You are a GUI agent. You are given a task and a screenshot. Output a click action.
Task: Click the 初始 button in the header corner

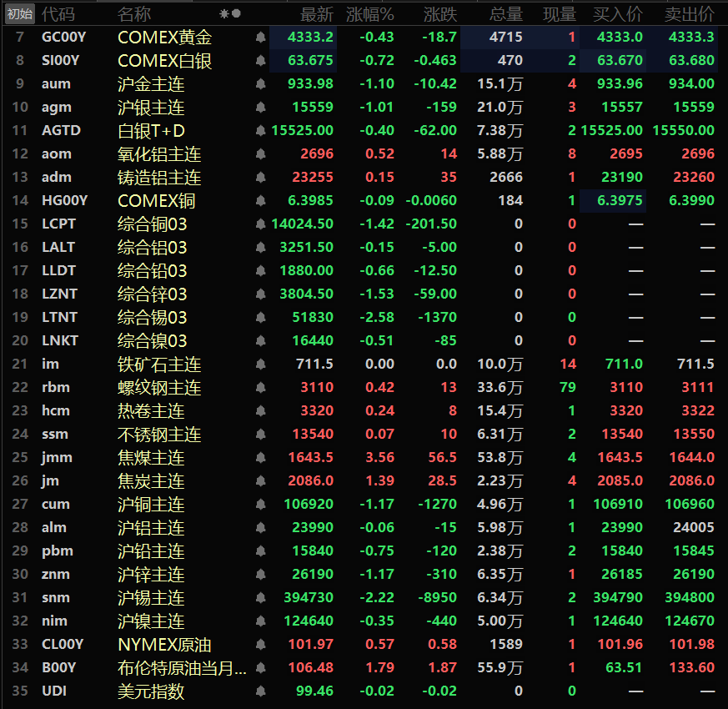point(20,14)
